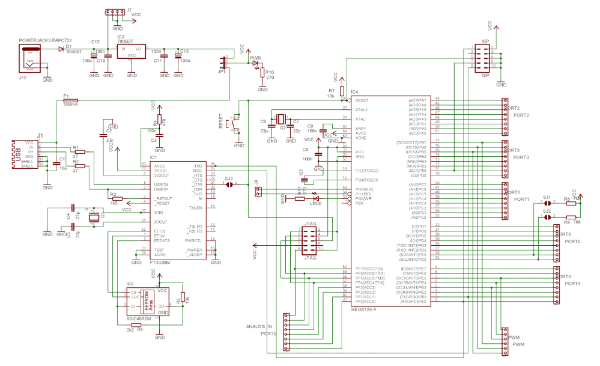Select LED6 near resistor R11

316,198
